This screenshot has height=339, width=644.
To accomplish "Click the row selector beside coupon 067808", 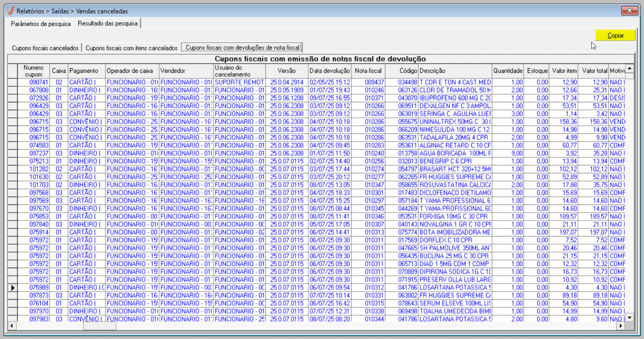I will [13, 90].
